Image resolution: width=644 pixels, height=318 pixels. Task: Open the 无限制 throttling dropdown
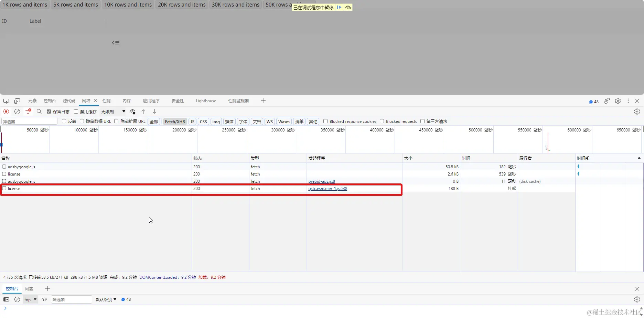[109, 112]
